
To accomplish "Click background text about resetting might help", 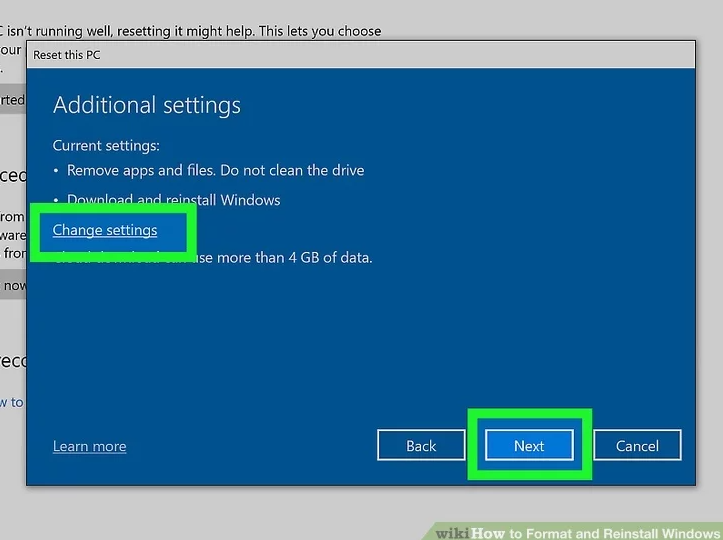I will [200, 31].
